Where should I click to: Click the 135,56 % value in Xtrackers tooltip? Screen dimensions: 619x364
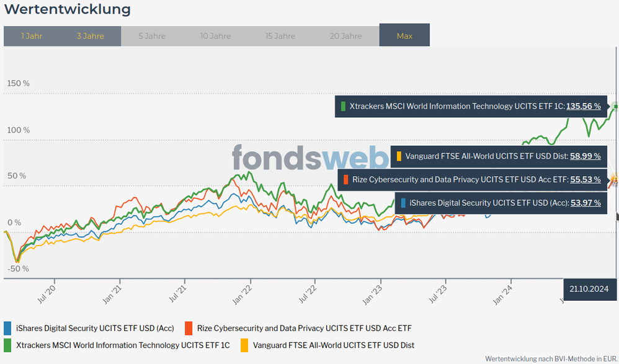(583, 106)
